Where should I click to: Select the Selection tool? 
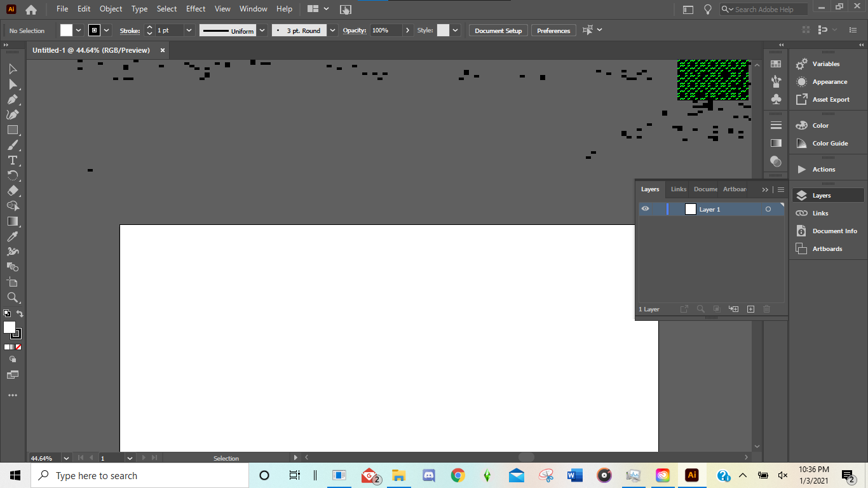point(11,69)
